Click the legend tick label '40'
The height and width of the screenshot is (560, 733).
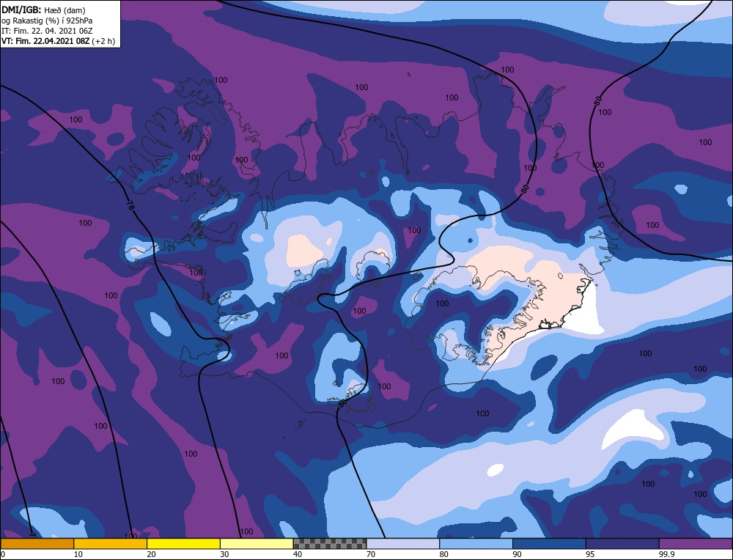(298, 554)
